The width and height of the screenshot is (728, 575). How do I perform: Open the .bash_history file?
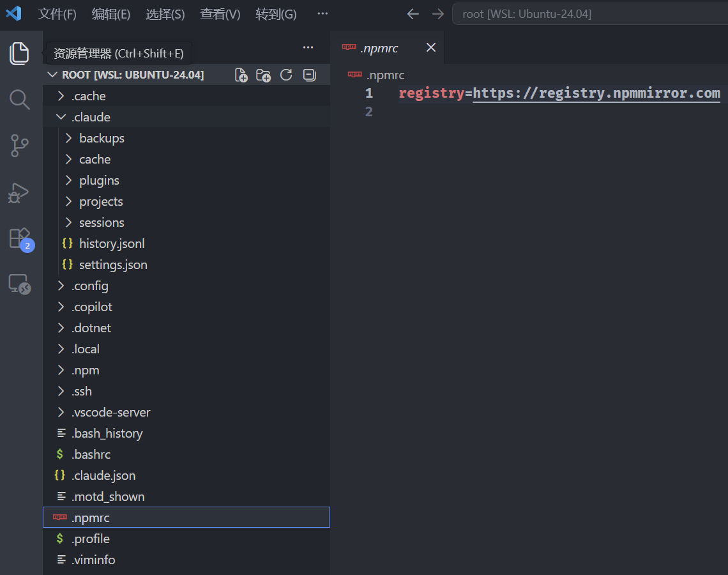point(186,433)
